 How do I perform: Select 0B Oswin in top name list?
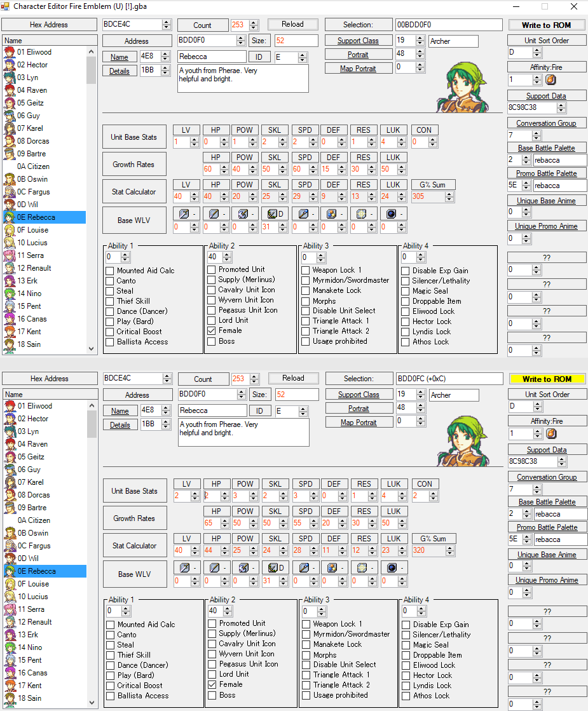tap(44, 179)
